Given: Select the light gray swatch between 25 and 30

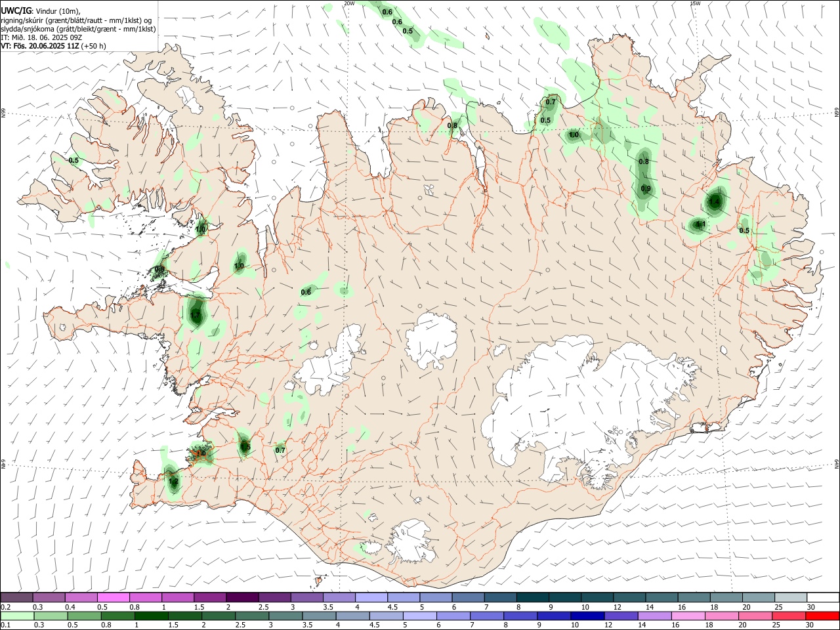Looking at the screenshot, I should pos(791,597).
